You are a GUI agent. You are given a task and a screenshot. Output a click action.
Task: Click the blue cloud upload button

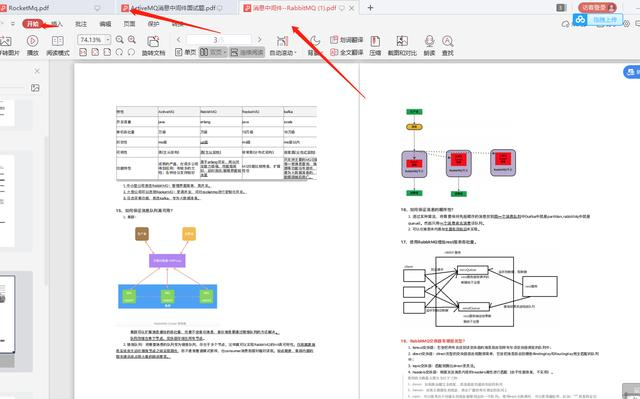[x=598, y=20]
